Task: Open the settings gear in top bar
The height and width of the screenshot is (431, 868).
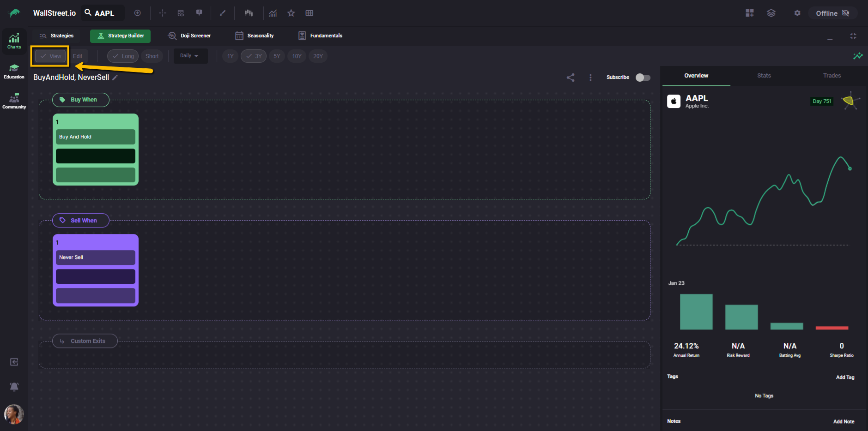Action: click(x=797, y=13)
